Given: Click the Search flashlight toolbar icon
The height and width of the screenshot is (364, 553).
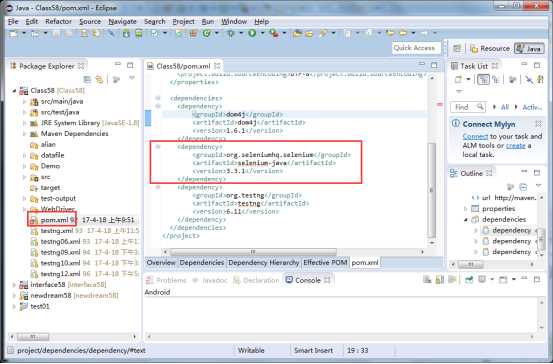Looking at the screenshot, I should pos(323,34).
